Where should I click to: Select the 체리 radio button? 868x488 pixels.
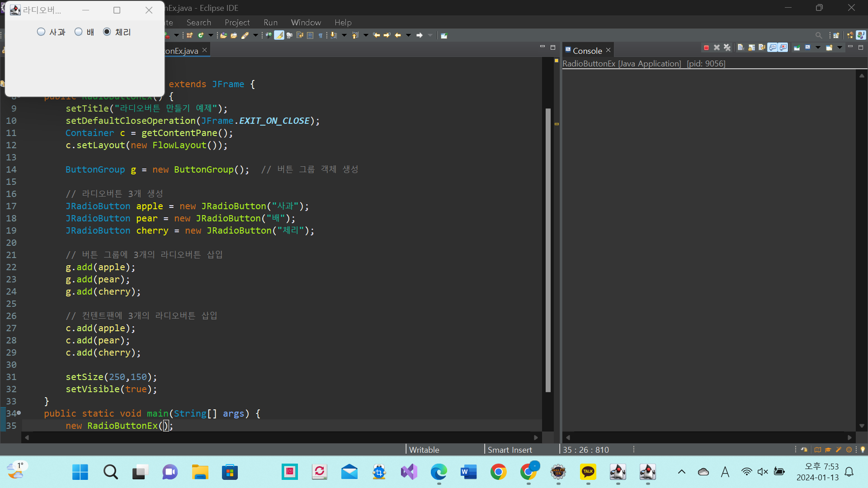[x=107, y=32]
